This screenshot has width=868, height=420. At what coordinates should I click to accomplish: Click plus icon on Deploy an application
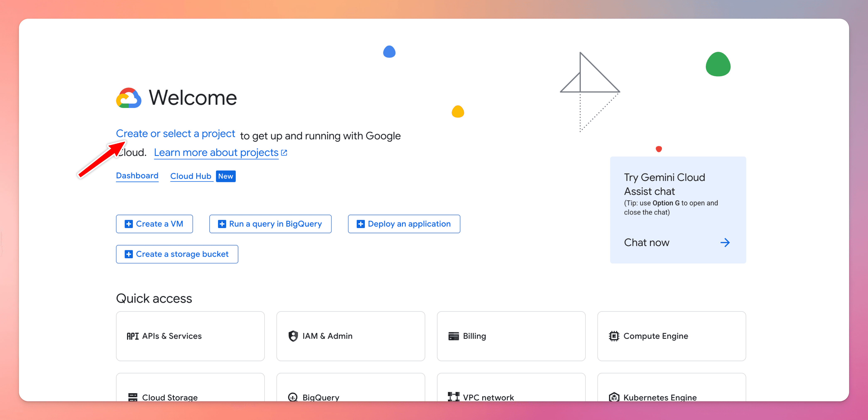click(x=360, y=224)
